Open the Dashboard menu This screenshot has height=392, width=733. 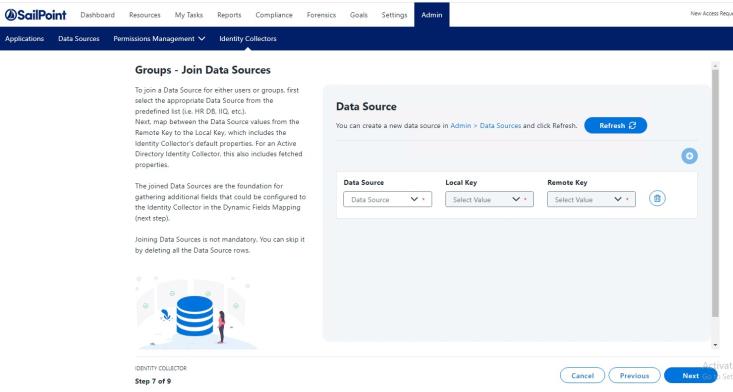[x=97, y=15]
